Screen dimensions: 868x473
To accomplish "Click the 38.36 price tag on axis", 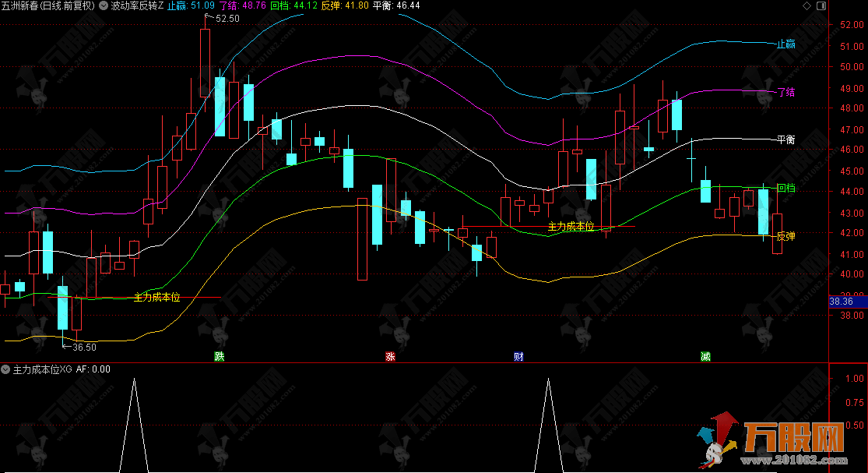I will 842,301.
